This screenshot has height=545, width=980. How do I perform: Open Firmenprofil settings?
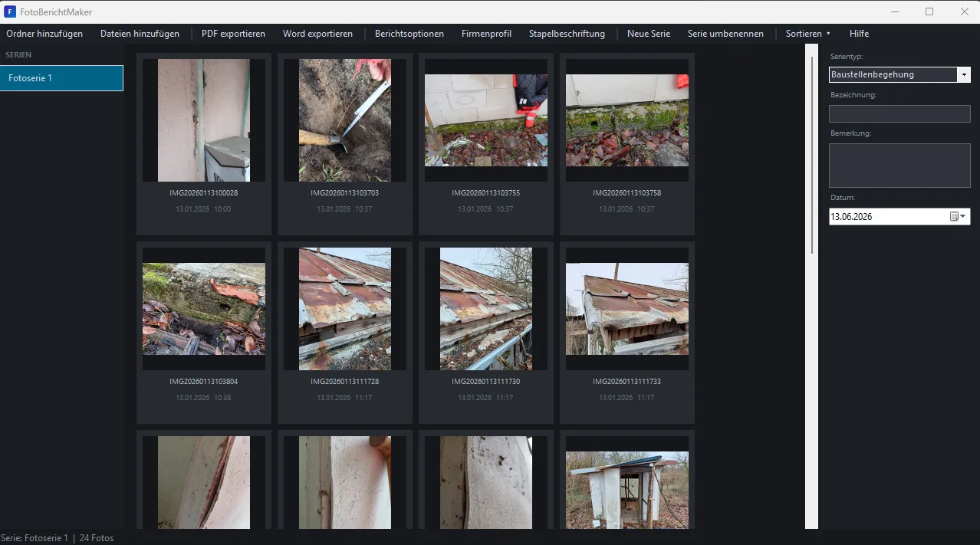[x=486, y=34]
